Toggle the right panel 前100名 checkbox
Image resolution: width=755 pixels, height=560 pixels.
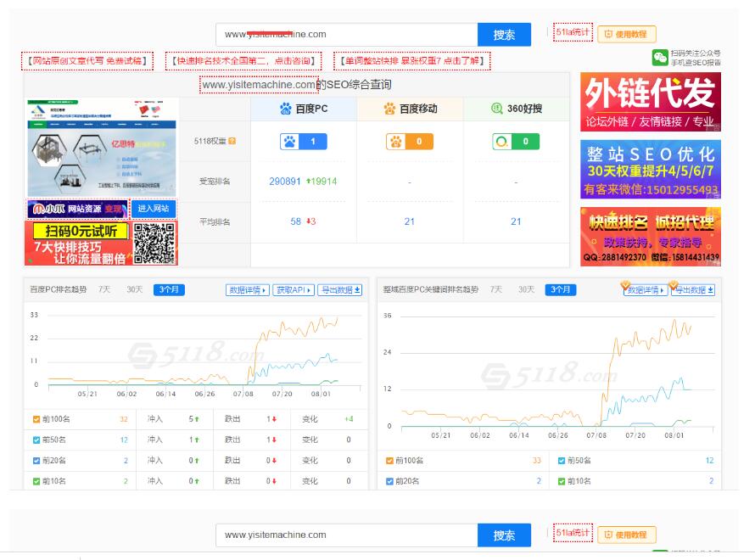pyautogui.click(x=389, y=461)
